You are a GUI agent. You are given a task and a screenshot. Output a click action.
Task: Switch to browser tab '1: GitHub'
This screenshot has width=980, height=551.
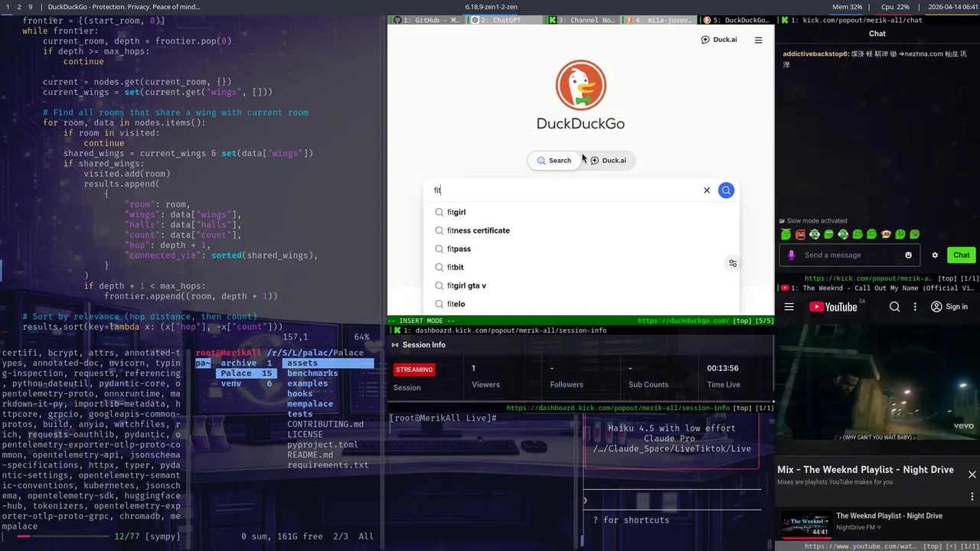click(426, 20)
